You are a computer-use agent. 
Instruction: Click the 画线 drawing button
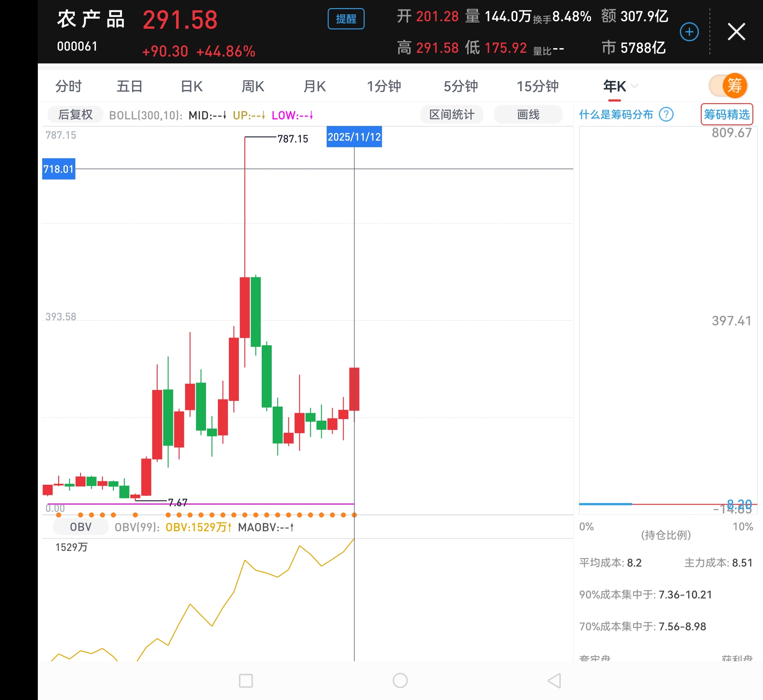(528, 114)
